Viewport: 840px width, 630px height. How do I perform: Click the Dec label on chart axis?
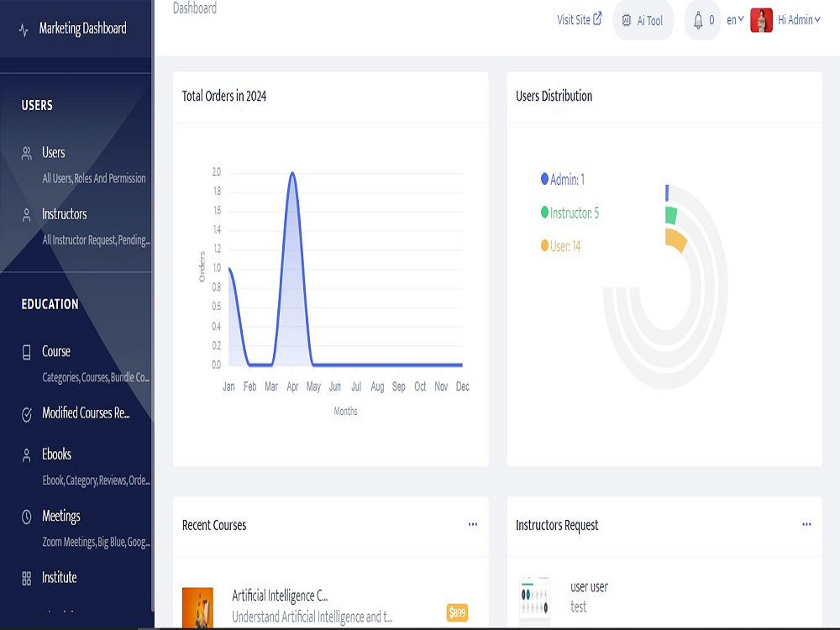[462, 386]
